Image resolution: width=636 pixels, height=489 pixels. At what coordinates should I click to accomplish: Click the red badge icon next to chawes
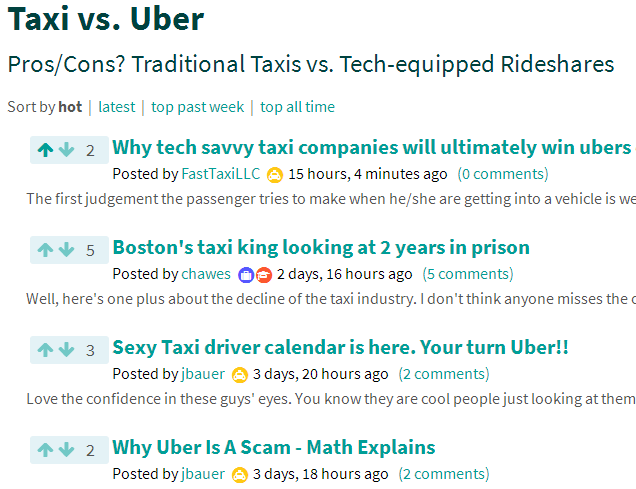pyautogui.click(x=263, y=274)
